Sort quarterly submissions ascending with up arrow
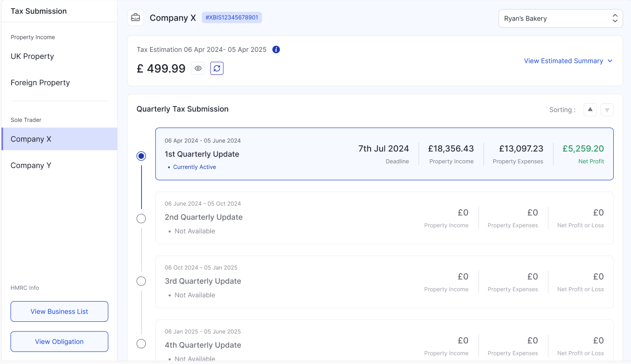Screen dimensions: 631x364 pos(590,110)
